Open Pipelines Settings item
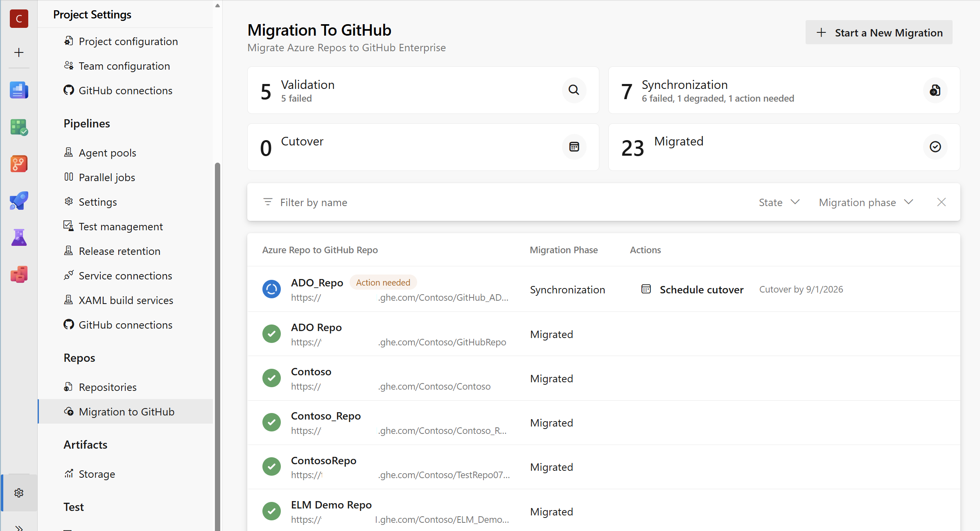This screenshot has width=980, height=531. click(125, 202)
